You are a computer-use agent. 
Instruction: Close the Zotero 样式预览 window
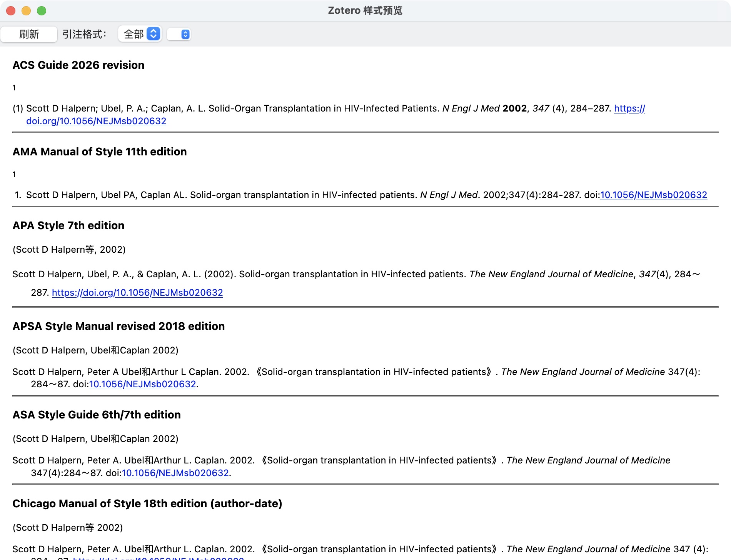pos(11,11)
